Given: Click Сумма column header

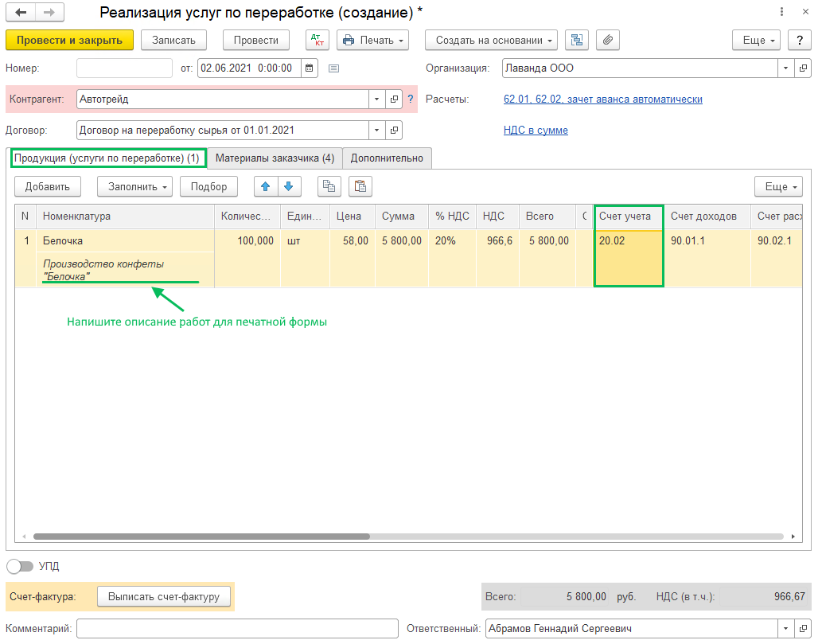Looking at the screenshot, I should [402, 216].
